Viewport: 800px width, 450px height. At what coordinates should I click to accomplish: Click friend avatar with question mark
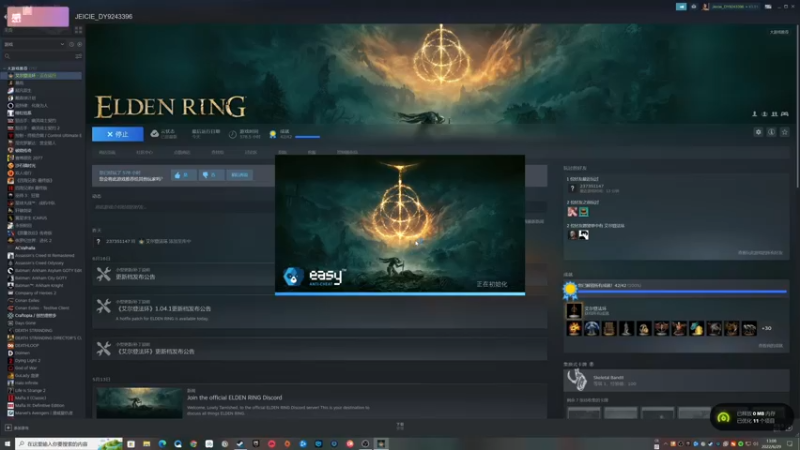click(572, 189)
